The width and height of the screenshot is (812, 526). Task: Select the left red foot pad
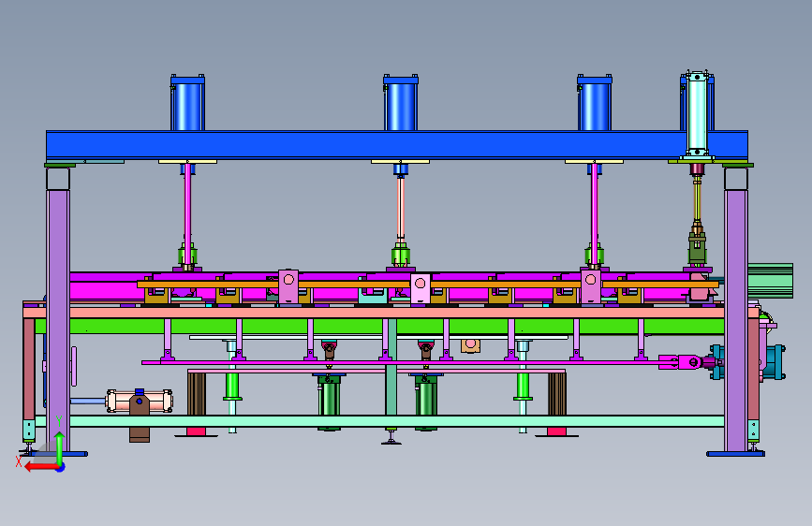(x=197, y=431)
